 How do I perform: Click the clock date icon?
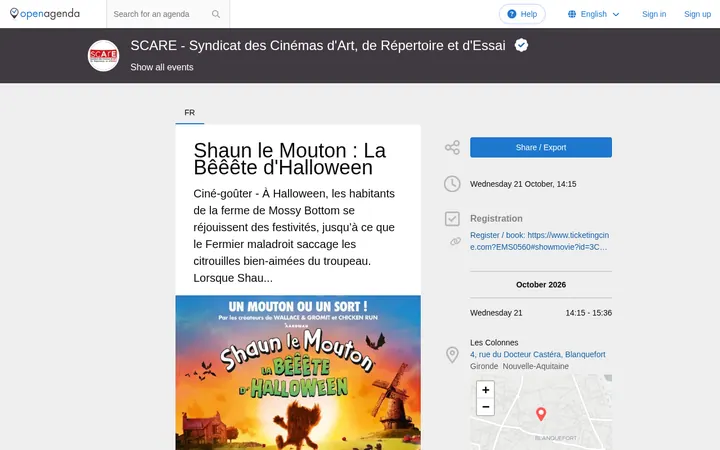coord(452,184)
